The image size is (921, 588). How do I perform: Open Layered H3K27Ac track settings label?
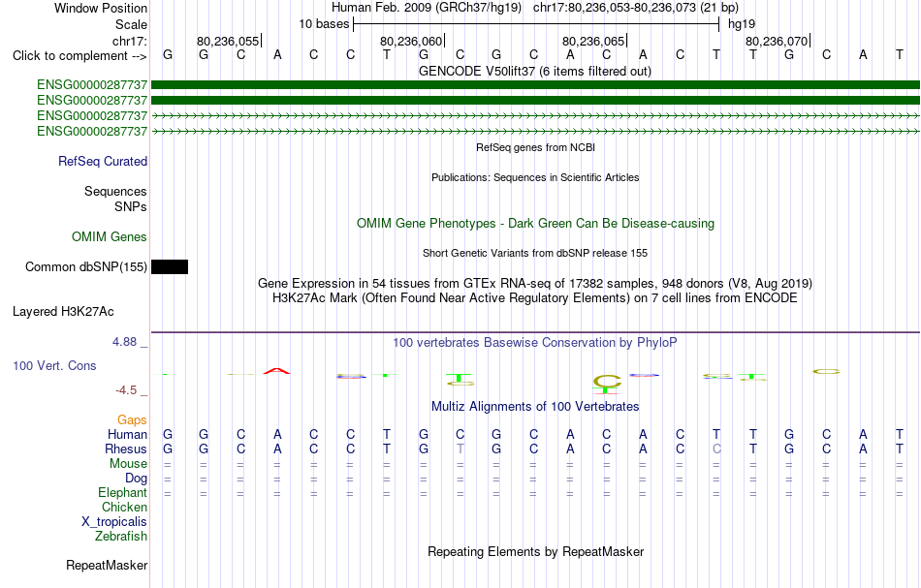tap(63, 312)
